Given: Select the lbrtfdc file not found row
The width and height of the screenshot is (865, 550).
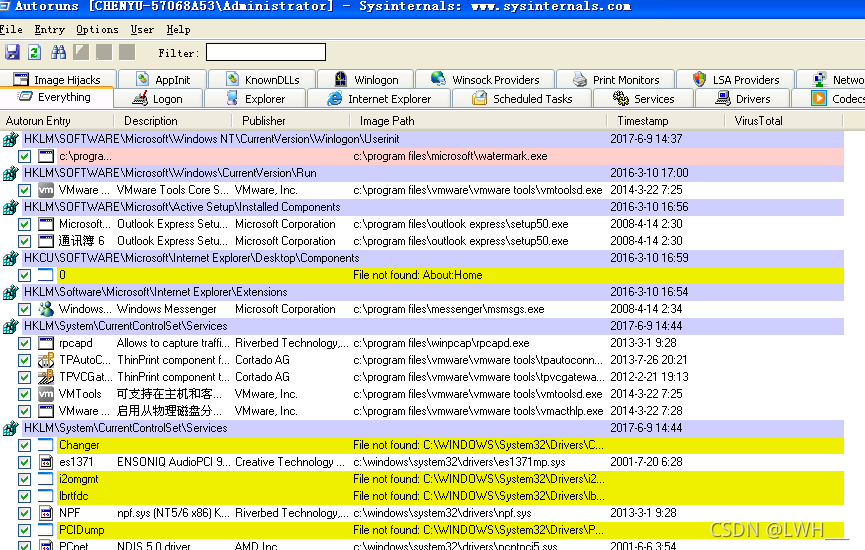Looking at the screenshot, I should click(x=450, y=496).
